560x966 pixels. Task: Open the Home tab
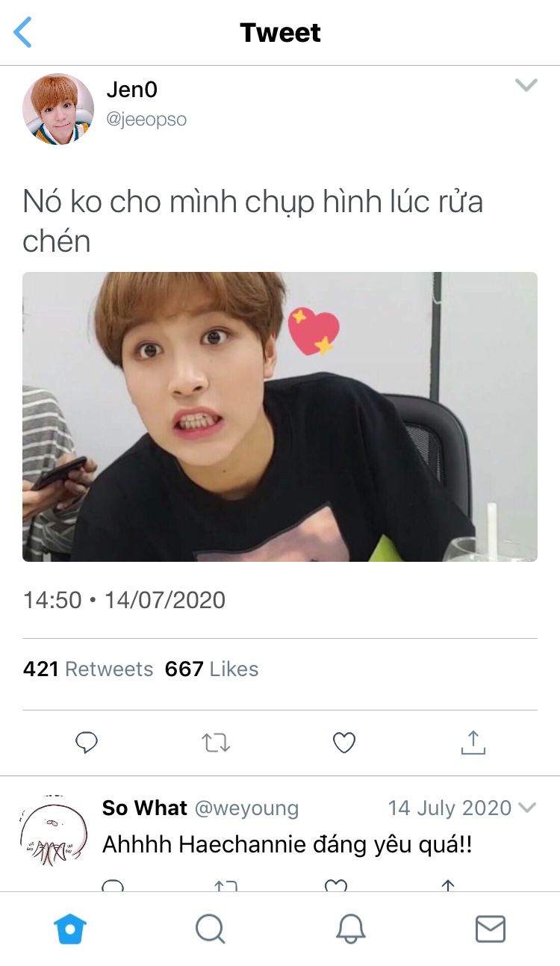(70, 929)
